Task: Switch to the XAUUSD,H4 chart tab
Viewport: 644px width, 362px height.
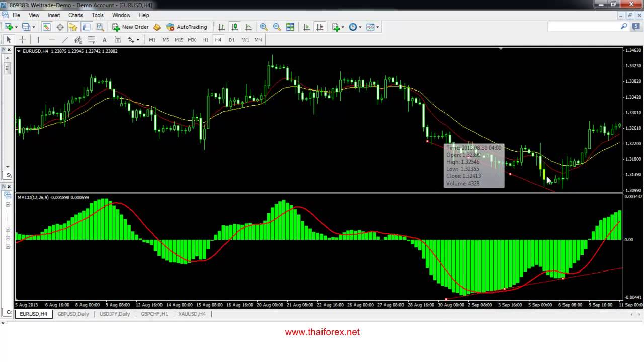Action: click(192, 314)
